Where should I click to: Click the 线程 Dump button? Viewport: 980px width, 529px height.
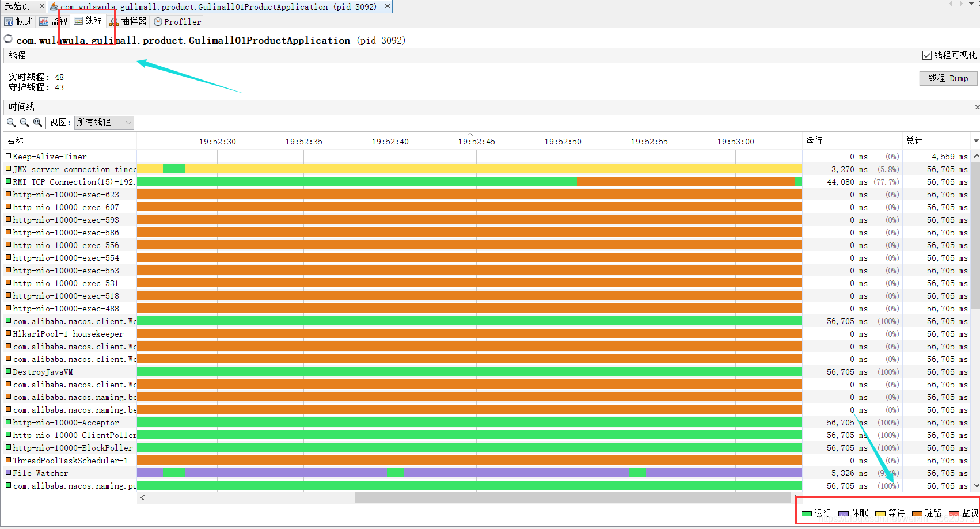948,78
